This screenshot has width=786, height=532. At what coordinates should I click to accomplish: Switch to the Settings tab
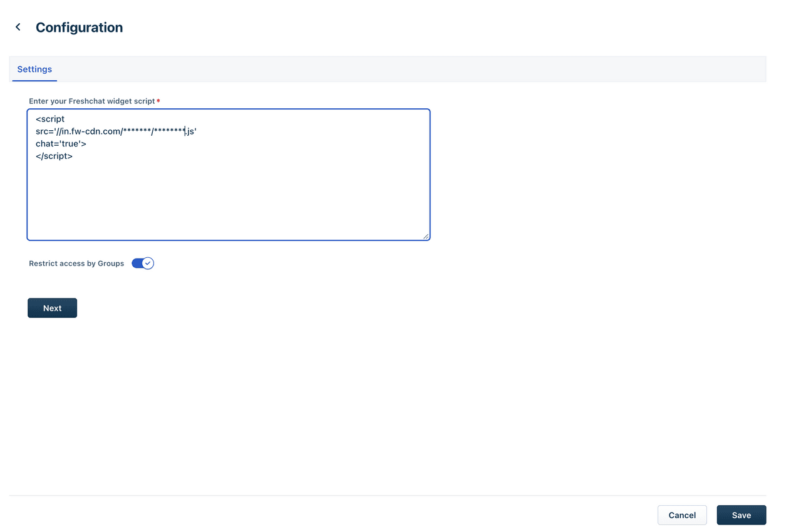pos(34,69)
